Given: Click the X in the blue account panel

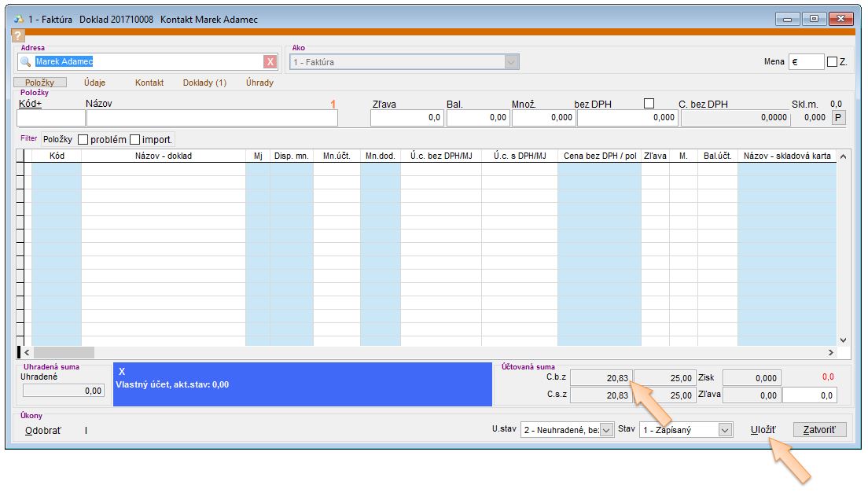Looking at the screenshot, I should coord(121,371).
